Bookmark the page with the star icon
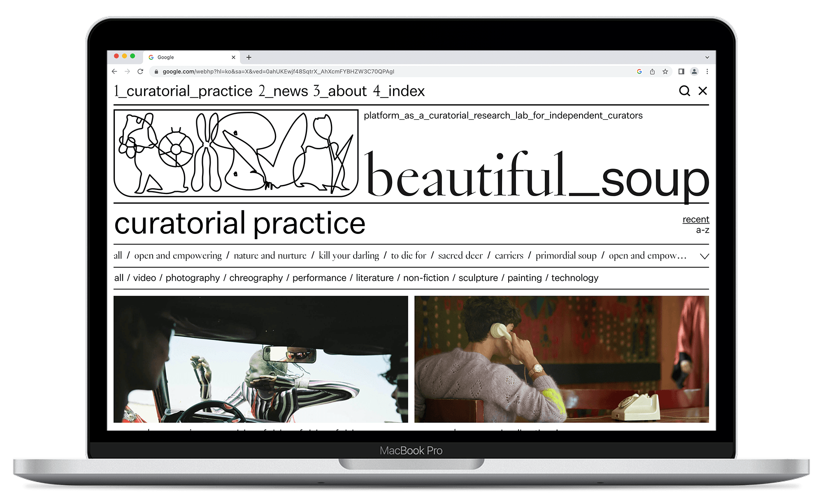Image resolution: width=823 pixels, height=504 pixels. (665, 72)
